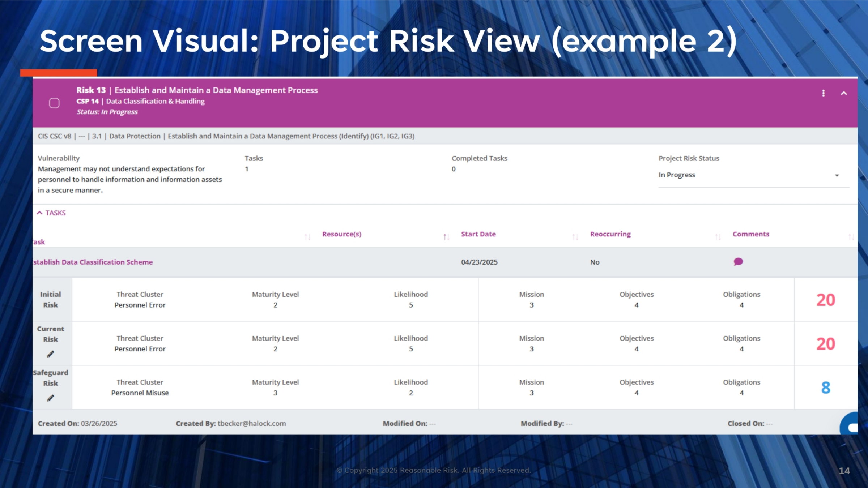The height and width of the screenshot is (488, 868).
Task: Open the Risk 13 three-dot options menu
Action: 824,93
